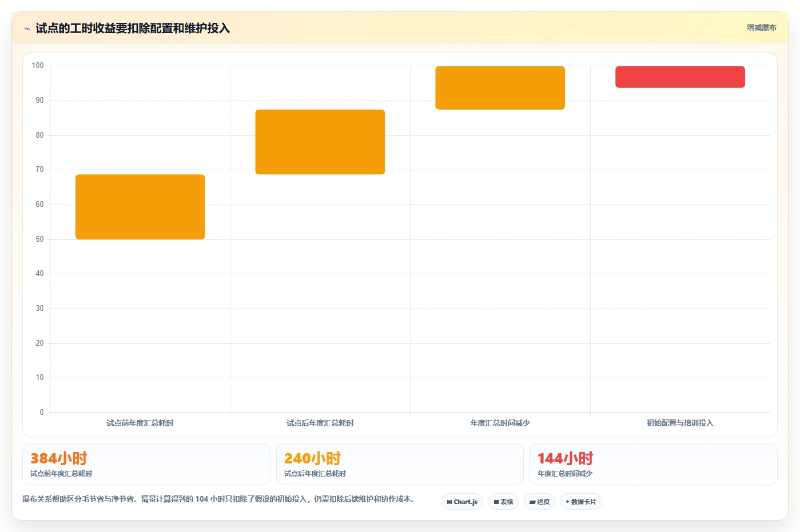The image size is (800, 532).
Task: Select the 进度 tag chip
Action: (539, 502)
